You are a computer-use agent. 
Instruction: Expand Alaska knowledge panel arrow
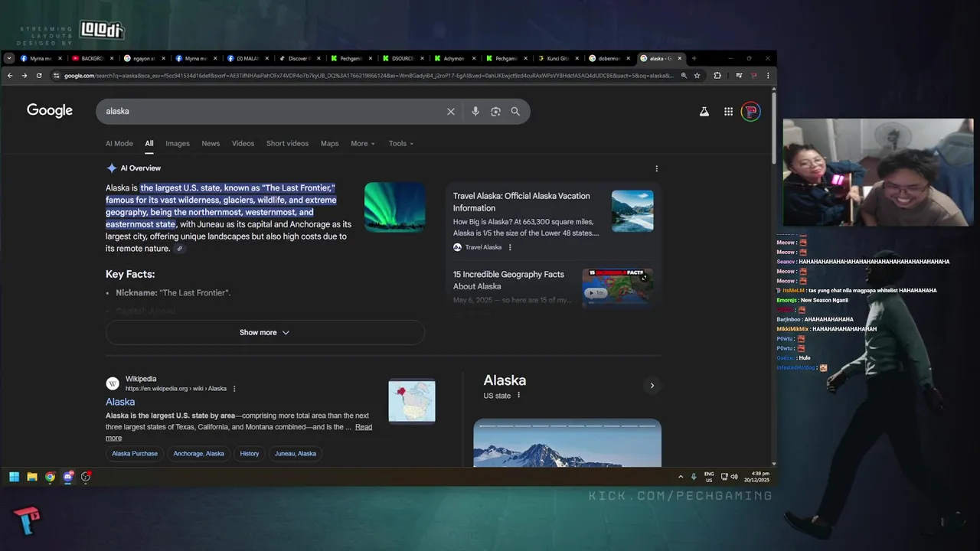click(x=652, y=386)
